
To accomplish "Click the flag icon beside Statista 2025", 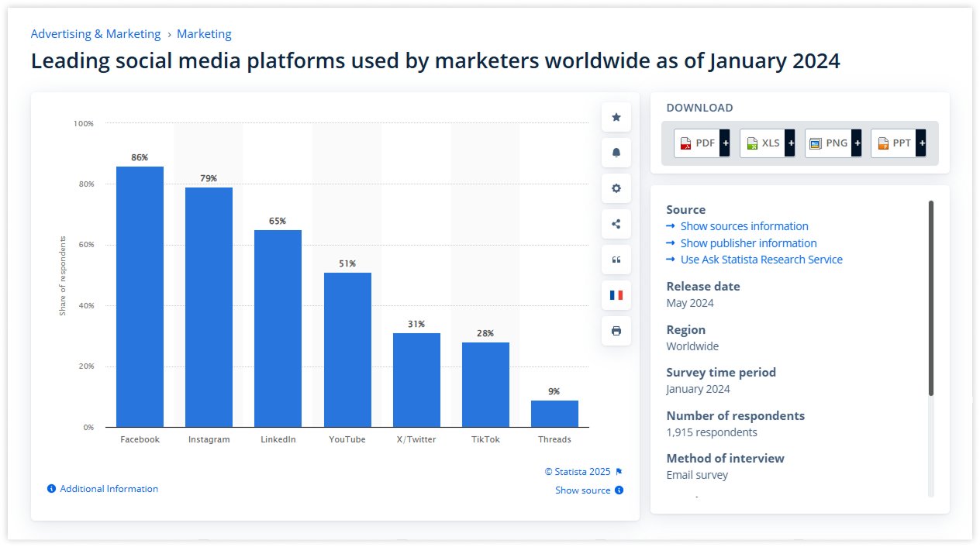I will coord(619,472).
